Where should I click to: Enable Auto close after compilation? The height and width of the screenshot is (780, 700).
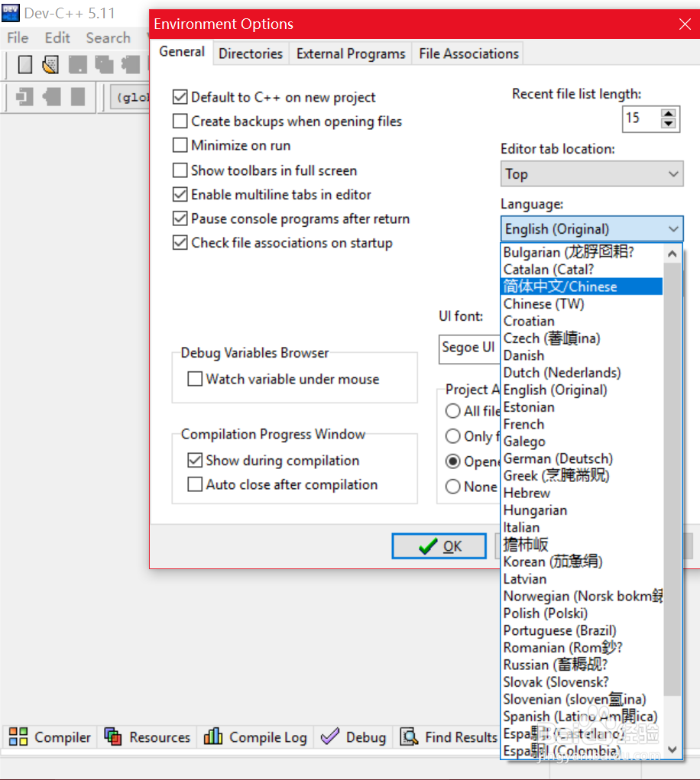coord(195,484)
